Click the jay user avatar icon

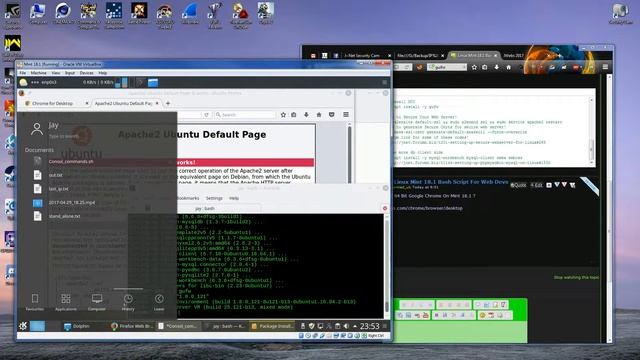37,129
